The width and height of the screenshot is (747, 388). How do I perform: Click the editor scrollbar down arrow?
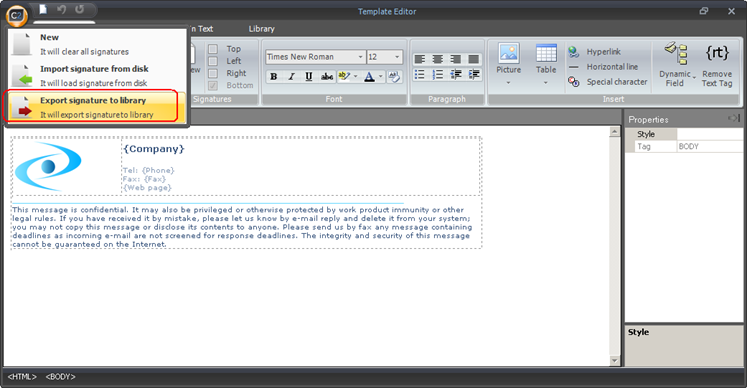click(615, 361)
